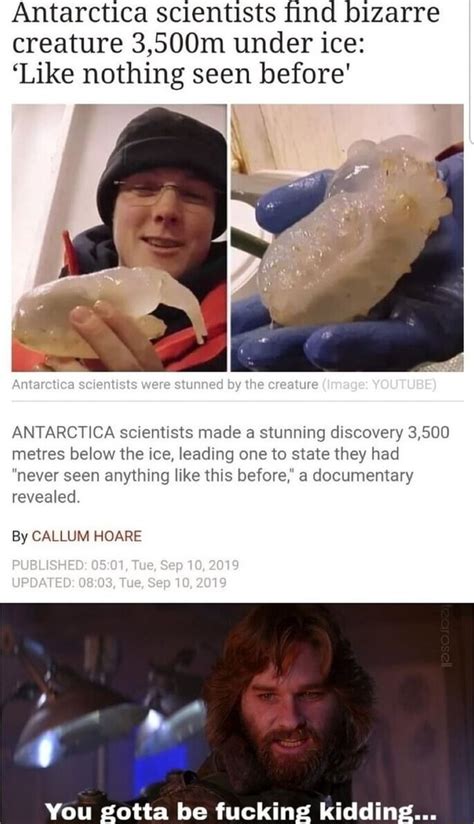The height and width of the screenshot is (824, 474).
Task: Click the vertical watermark on the movie still
Action: pyautogui.click(x=446, y=635)
